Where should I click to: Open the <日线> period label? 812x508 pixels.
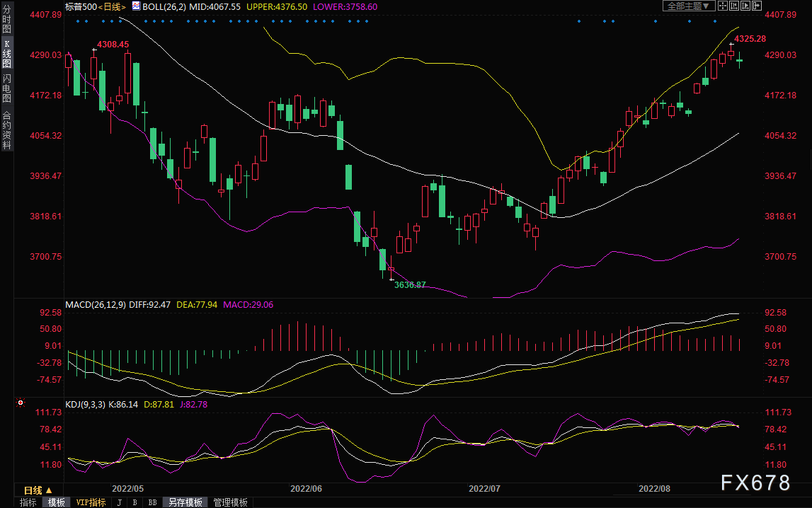pos(112,7)
